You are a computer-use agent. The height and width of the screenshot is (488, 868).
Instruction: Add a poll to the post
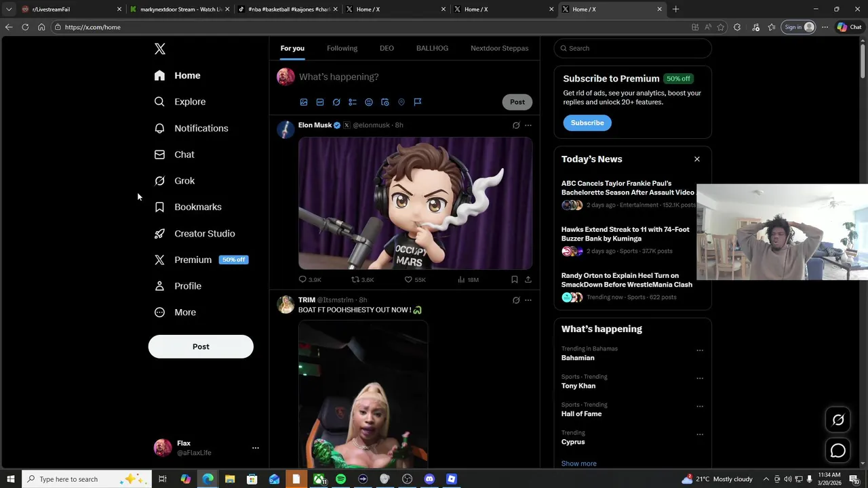[x=353, y=102]
